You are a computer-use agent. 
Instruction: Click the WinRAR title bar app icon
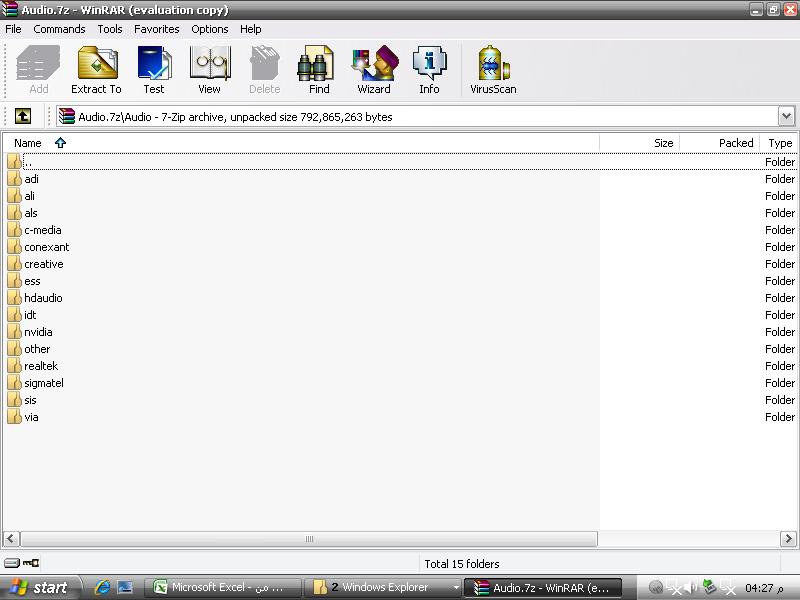(10, 9)
